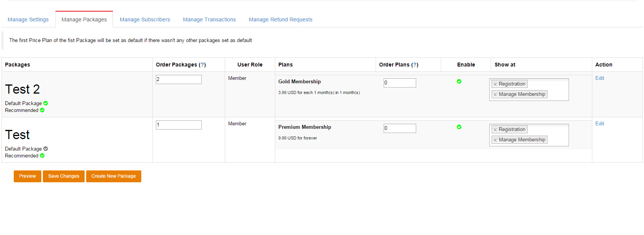Click the Order Packages help question mark
This screenshot has height=235, width=644.
point(203,65)
